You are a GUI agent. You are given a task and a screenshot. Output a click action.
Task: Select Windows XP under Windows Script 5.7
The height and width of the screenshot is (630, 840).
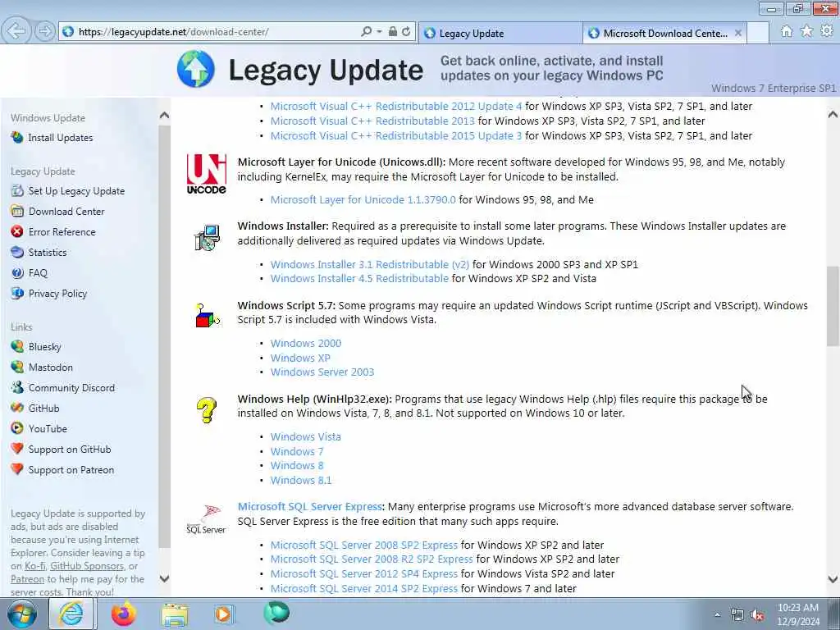[x=300, y=358]
